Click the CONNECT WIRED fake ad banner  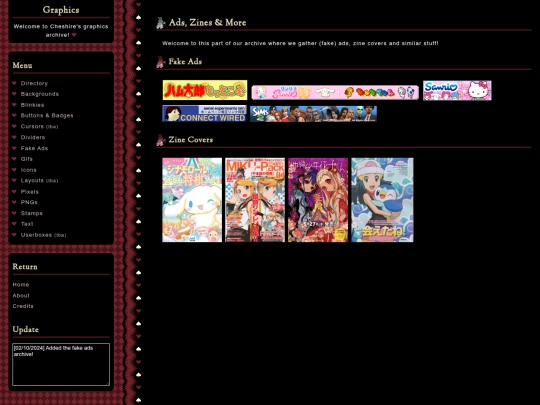(205, 113)
